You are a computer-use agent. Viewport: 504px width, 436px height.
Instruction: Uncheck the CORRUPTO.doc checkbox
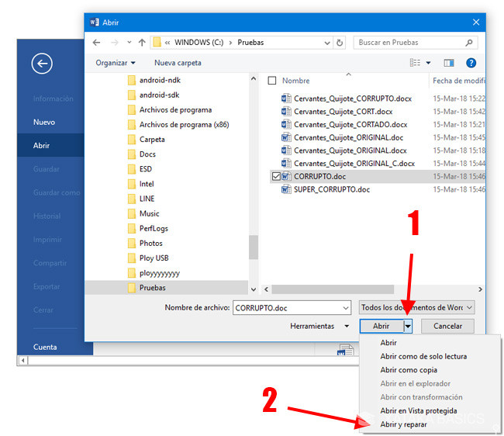coord(276,176)
